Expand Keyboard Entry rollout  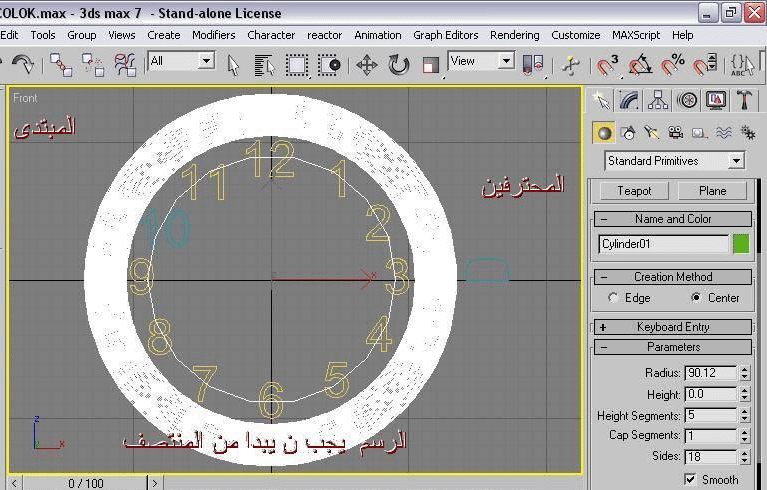[x=673, y=327]
